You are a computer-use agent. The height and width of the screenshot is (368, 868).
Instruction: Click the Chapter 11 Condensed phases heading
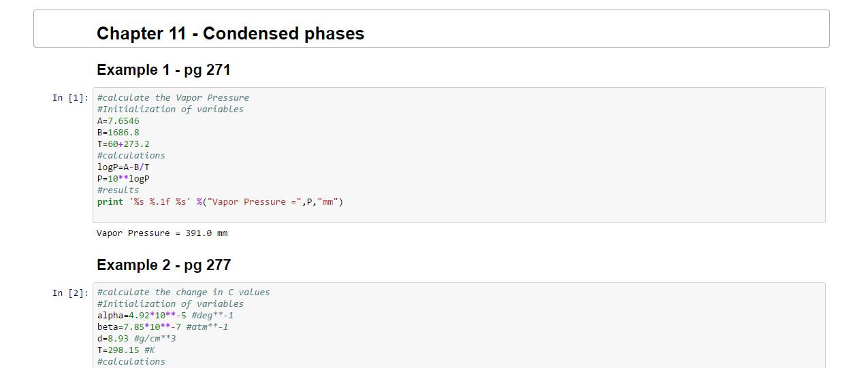(230, 33)
